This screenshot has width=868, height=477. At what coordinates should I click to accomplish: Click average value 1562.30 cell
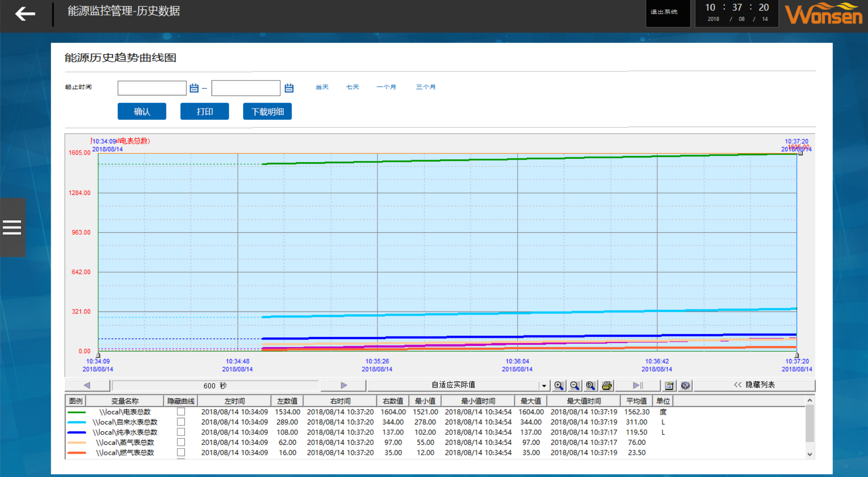pos(637,412)
